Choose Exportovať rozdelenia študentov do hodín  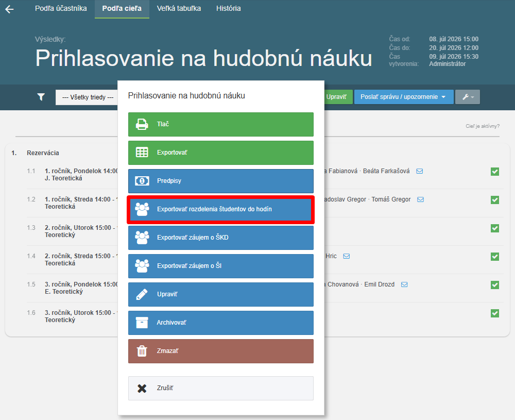point(221,209)
